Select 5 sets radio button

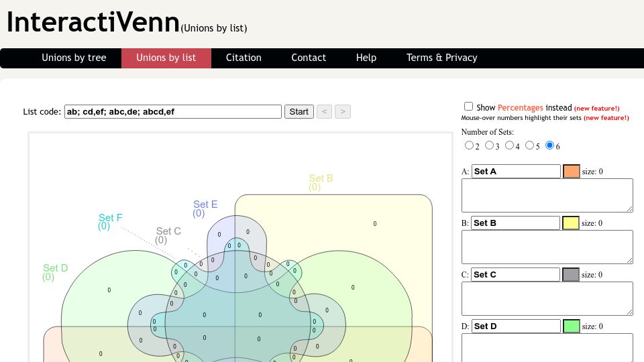529,145
